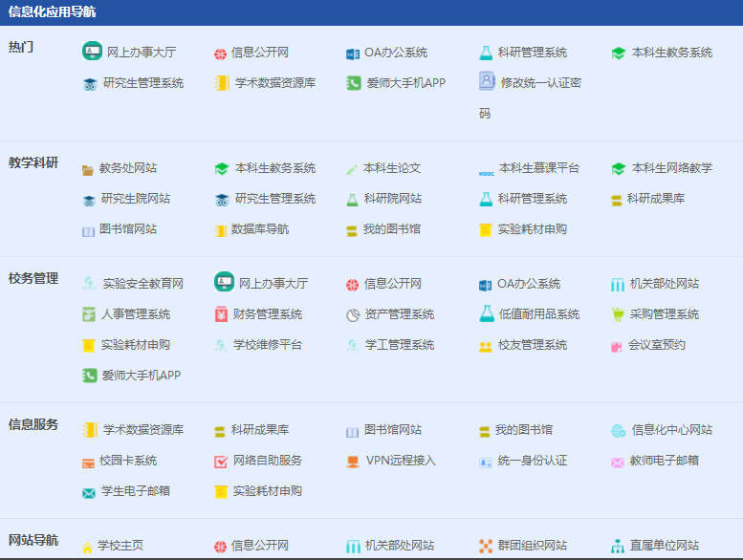Open 信息公开网 in 校务管理 section

[393, 284]
